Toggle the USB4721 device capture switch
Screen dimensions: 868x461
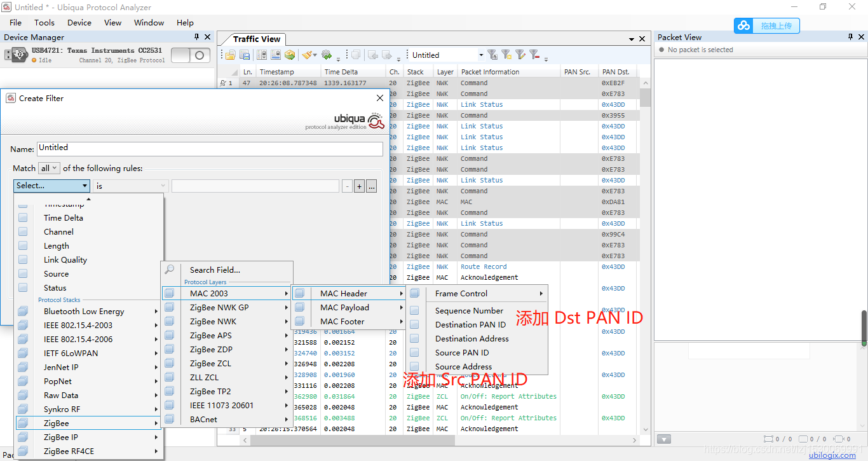point(191,55)
